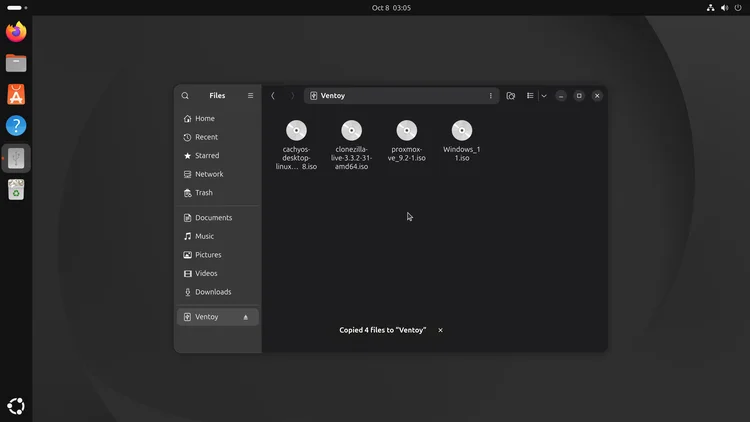Eject the Ventoy drive

pyautogui.click(x=245, y=317)
